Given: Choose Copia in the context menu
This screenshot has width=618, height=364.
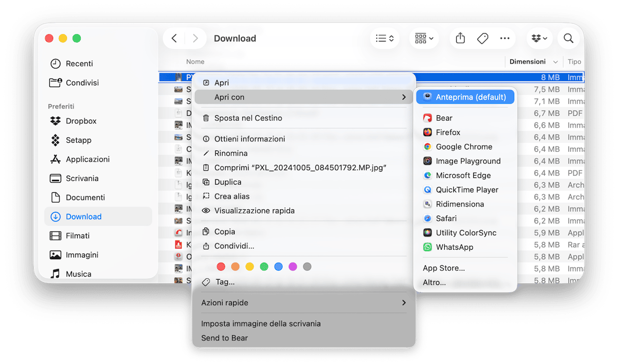Looking at the screenshot, I should coord(304,231).
